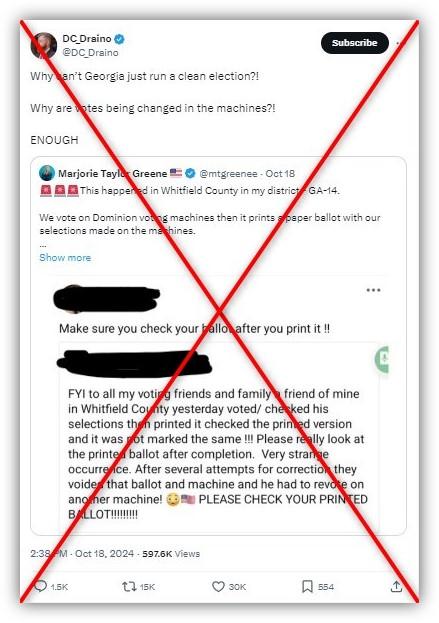The height and width of the screenshot is (623, 439).
Task: Click the DC_Draino display name
Action: tap(87, 39)
